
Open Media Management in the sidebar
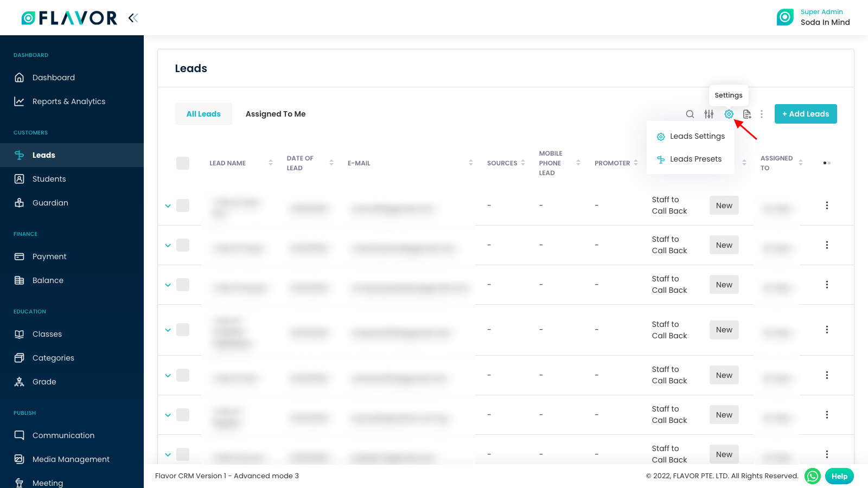[x=71, y=459]
